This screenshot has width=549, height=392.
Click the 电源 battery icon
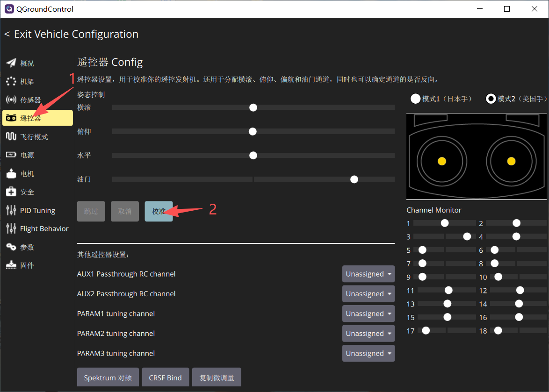(11, 155)
